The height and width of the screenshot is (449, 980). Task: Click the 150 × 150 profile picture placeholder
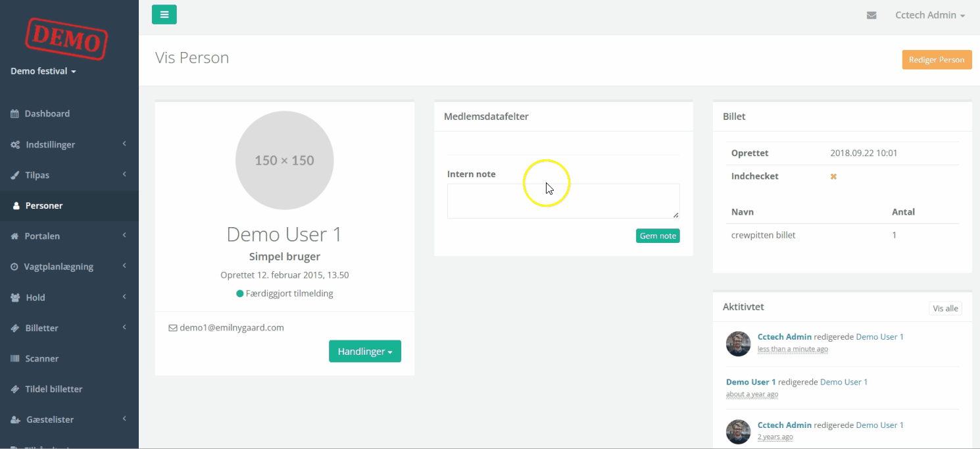[x=285, y=161]
